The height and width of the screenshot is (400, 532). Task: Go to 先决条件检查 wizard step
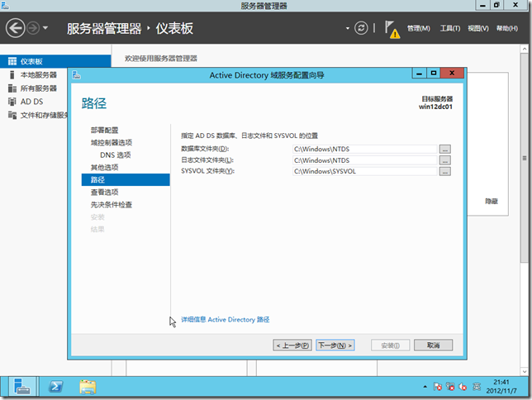(x=112, y=204)
